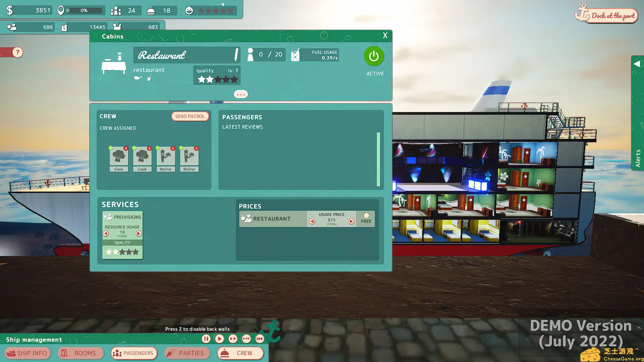Open the SHIP INFO tab
The image size is (644, 362).
tap(27, 353)
